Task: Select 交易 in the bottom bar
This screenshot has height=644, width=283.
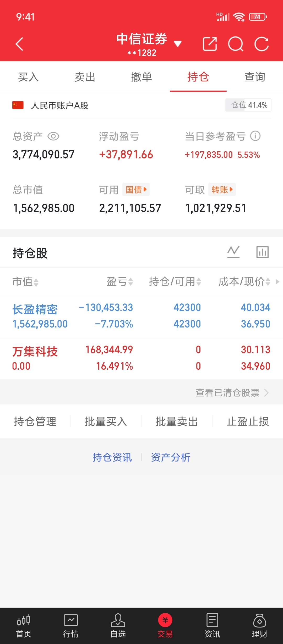Action: pyautogui.click(x=165, y=626)
